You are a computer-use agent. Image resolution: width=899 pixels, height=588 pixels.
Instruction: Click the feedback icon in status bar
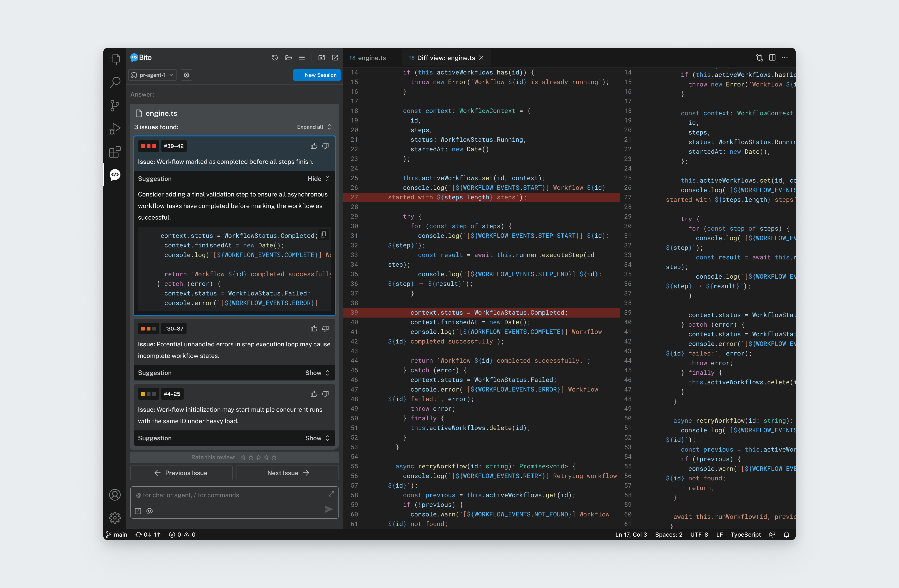click(772, 535)
